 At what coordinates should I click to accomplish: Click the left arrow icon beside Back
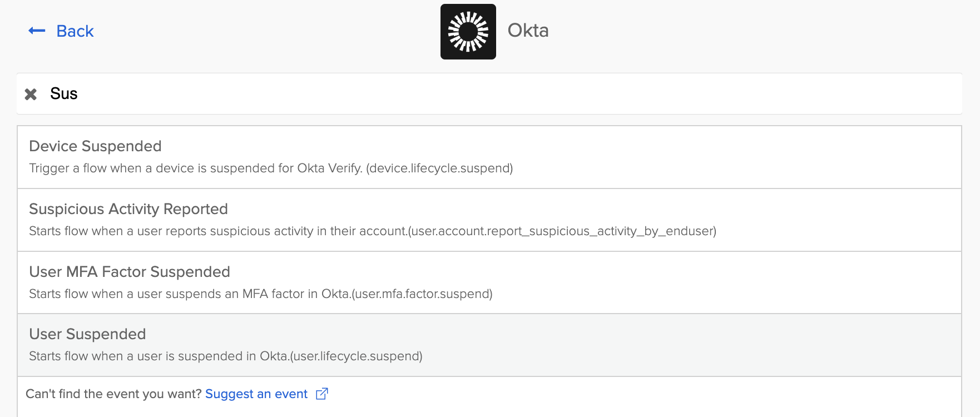37,31
